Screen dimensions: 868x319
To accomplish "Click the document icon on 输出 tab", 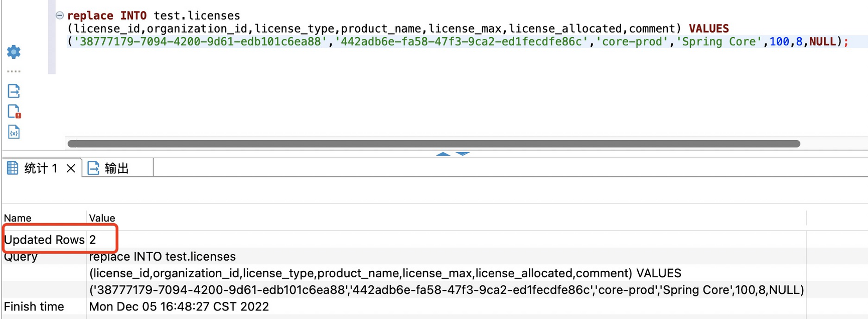I will click(x=93, y=168).
